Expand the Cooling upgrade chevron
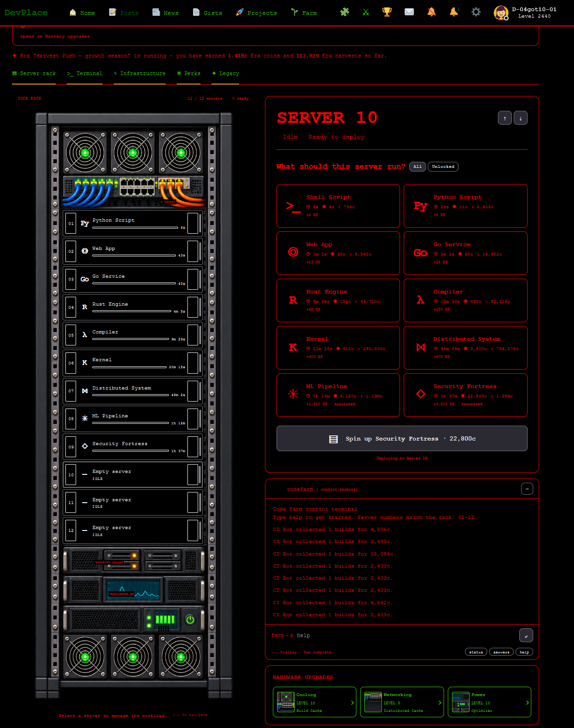574x728 pixels. [x=352, y=703]
